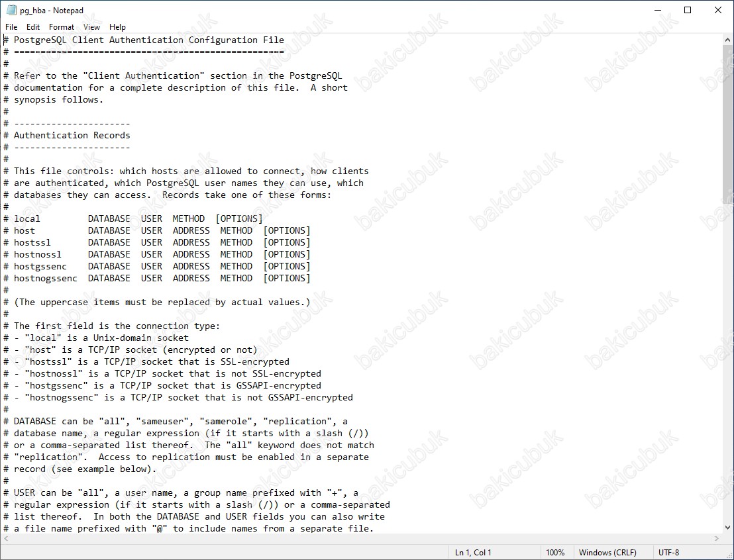The height and width of the screenshot is (560, 734).
Task: Close the pg_hba Notepad window
Action: coord(718,11)
